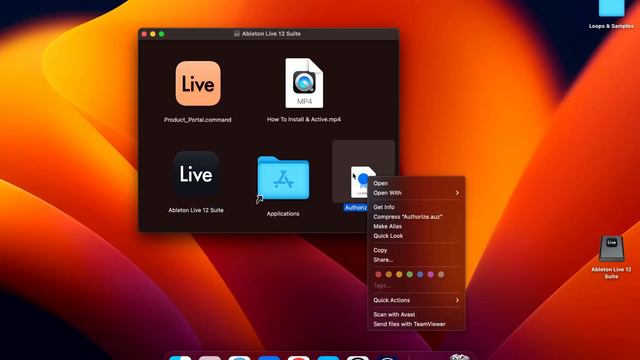Select the Authorize.auz file icon
Image resolution: width=640 pixels, height=360 pixels.
pos(361,181)
